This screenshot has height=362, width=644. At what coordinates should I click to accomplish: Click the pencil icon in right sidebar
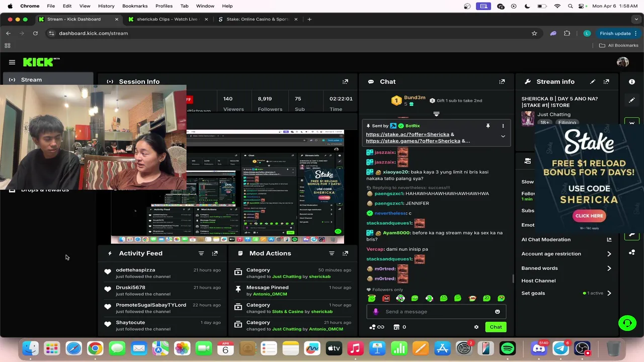click(632, 100)
